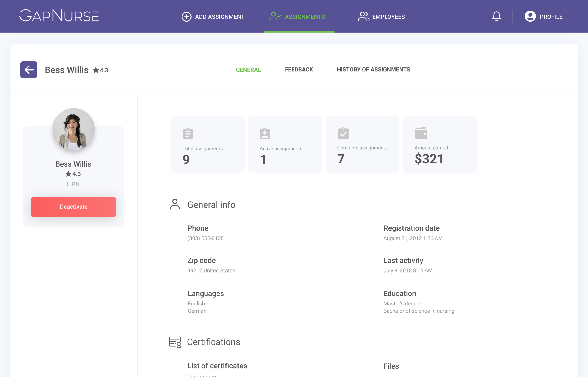Click the Bess Willis header name
The height and width of the screenshot is (377, 588).
coord(66,70)
